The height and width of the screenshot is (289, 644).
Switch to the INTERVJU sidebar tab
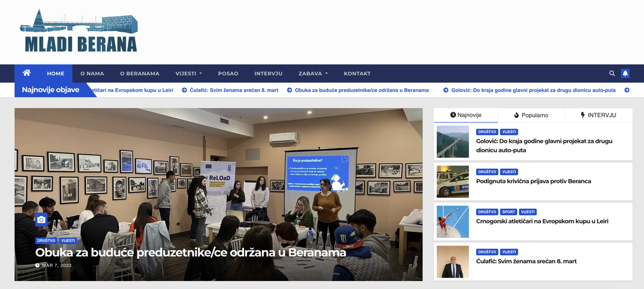coord(598,115)
